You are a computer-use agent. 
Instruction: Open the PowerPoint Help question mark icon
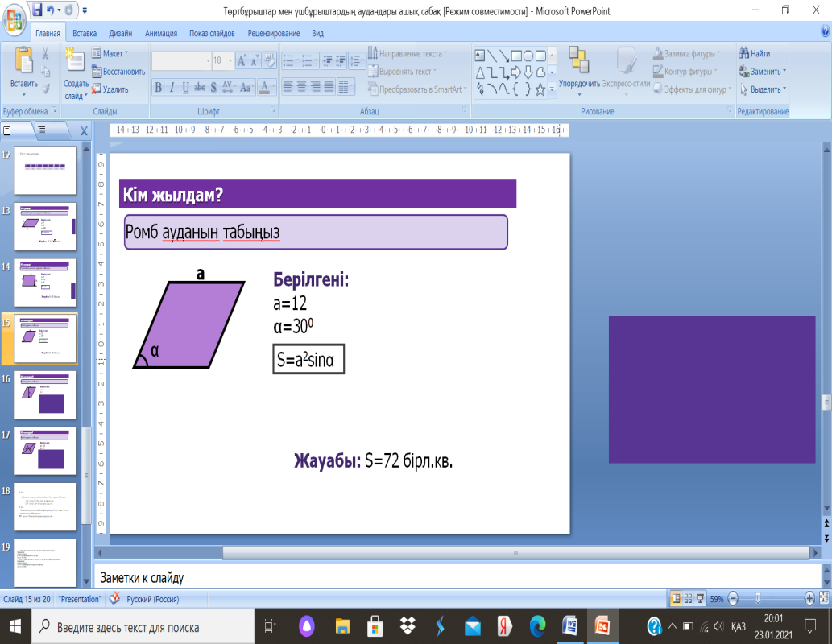(x=824, y=30)
